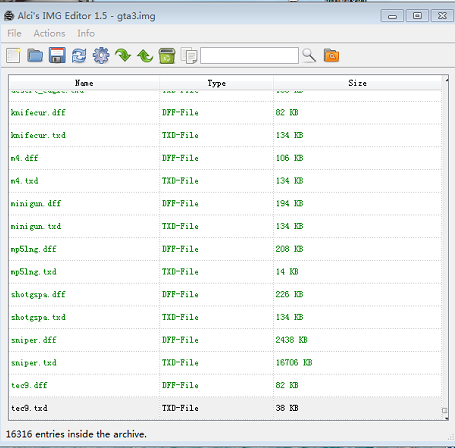Open the Actions menu
455x448 pixels.
pos(49,33)
